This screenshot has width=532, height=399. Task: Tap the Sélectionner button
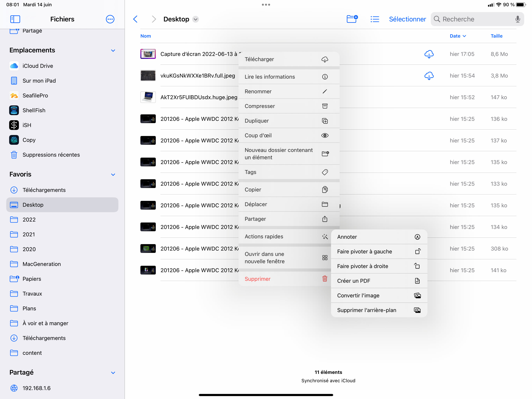point(407,19)
